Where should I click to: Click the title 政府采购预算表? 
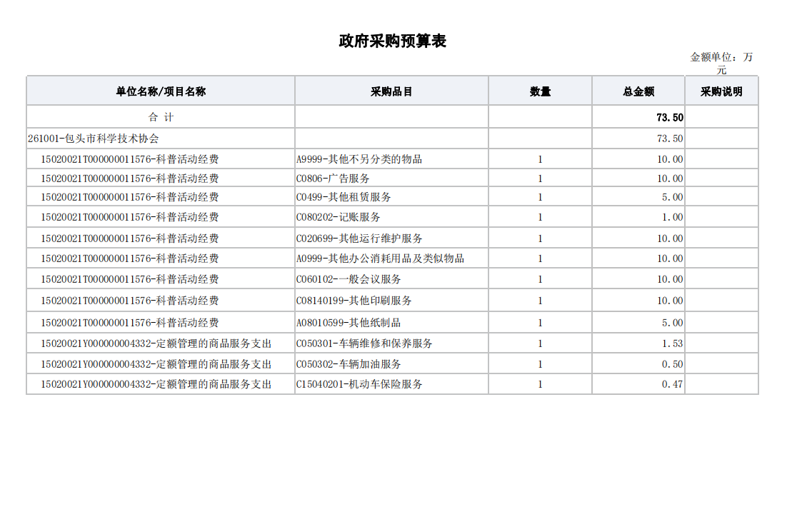point(393,41)
